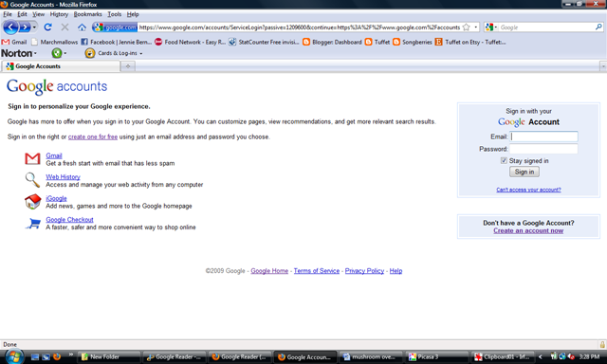
Task: Reload the page with the refresh icon
Action: point(47,27)
